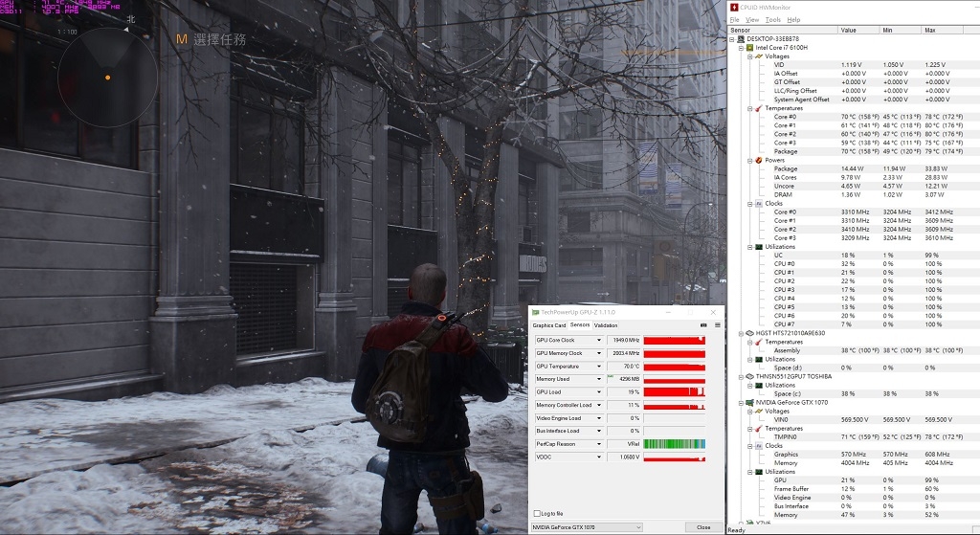Image resolution: width=980 pixels, height=535 pixels.
Task: Open the Tools menu in HWMonitor
Action: [x=772, y=20]
